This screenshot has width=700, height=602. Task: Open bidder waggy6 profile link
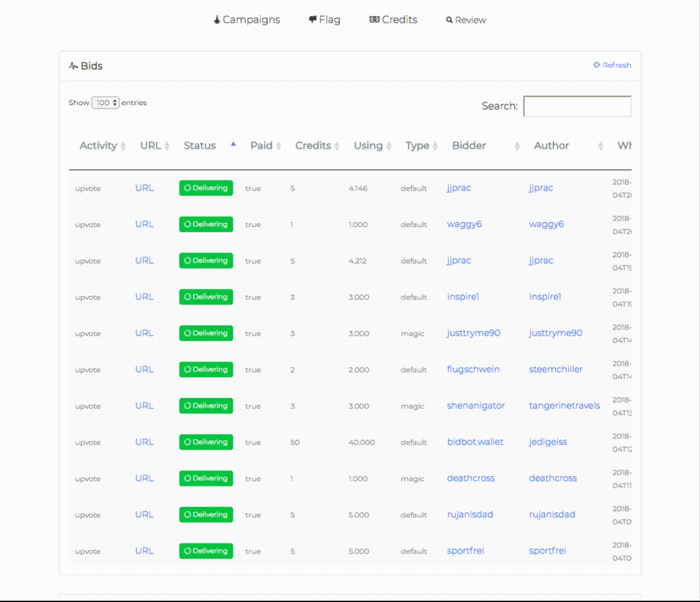pos(464,224)
